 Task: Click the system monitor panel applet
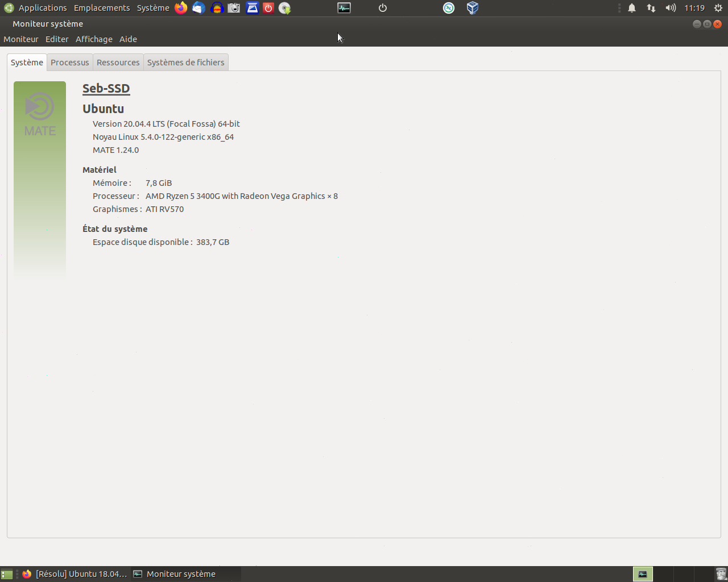pyautogui.click(x=344, y=8)
